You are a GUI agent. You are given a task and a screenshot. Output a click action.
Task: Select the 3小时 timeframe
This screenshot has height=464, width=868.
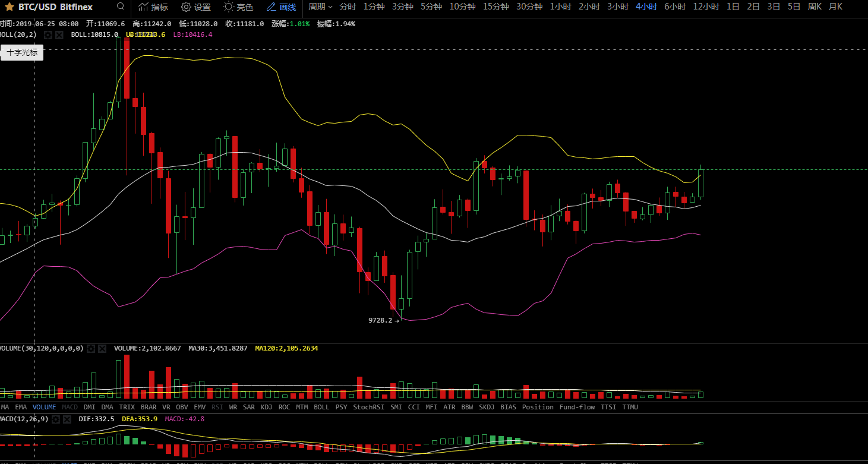(618, 7)
